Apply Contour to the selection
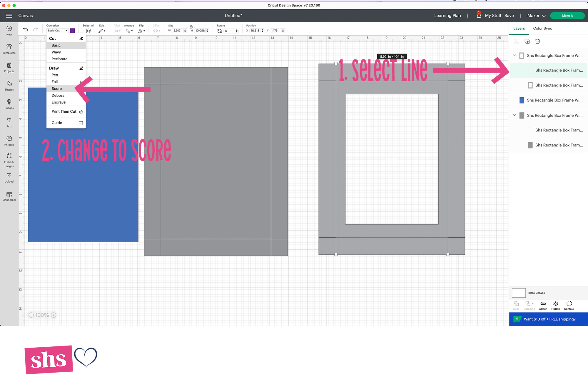The height and width of the screenshot is (392, 588). tap(569, 305)
